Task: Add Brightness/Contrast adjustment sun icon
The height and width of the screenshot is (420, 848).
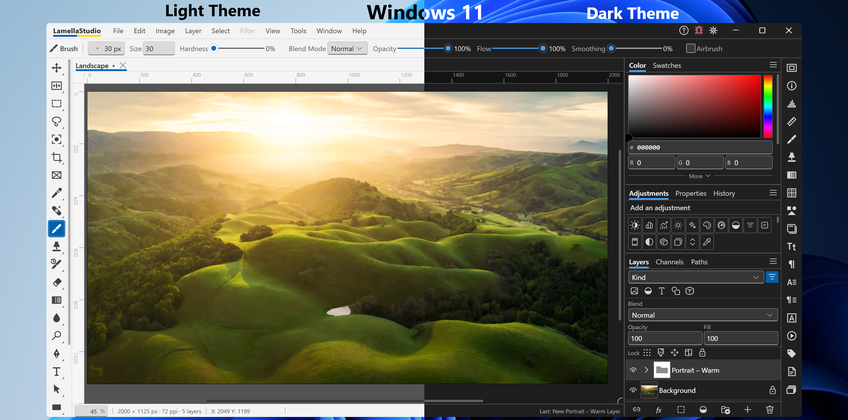Action: coord(635,225)
